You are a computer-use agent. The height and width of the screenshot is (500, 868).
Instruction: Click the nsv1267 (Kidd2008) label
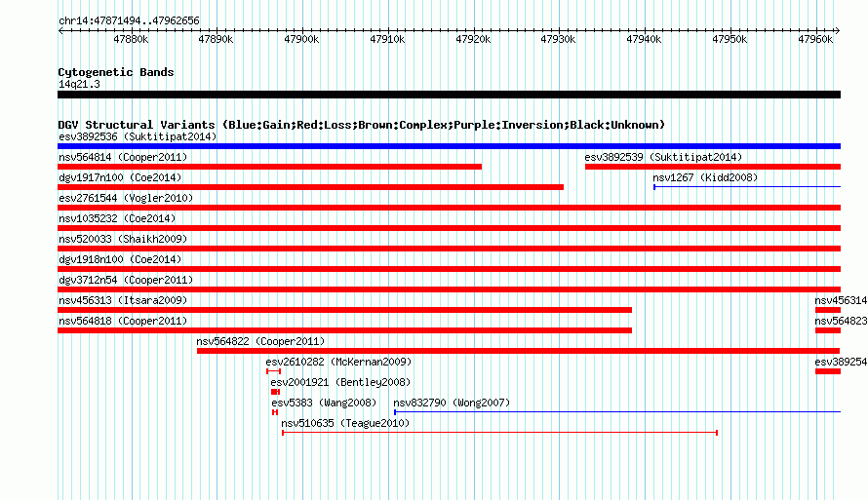705,177
